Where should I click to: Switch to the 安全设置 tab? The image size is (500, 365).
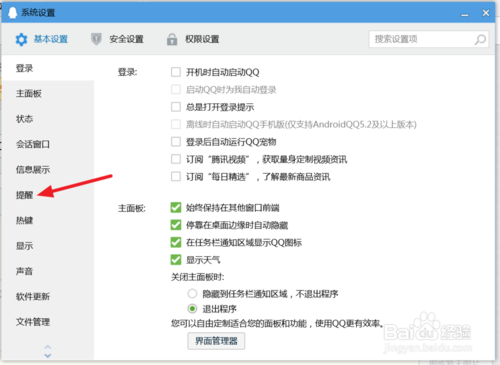tap(117, 39)
